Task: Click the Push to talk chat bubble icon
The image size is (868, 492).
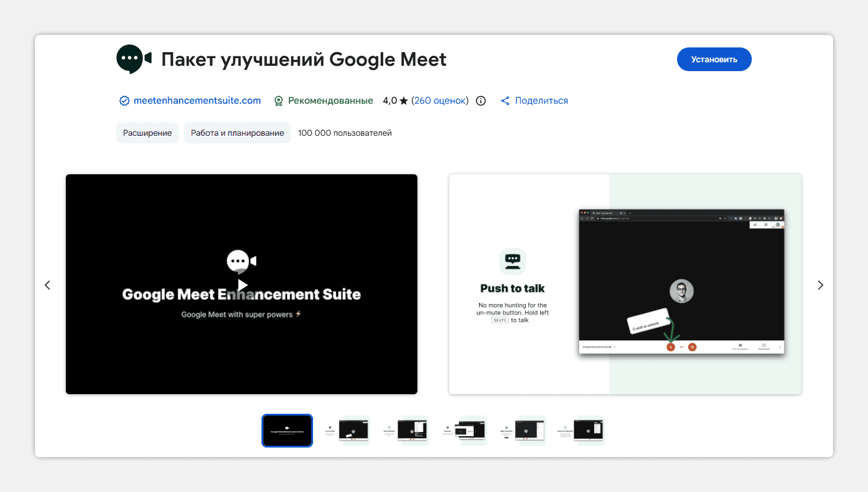Action: [512, 261]
